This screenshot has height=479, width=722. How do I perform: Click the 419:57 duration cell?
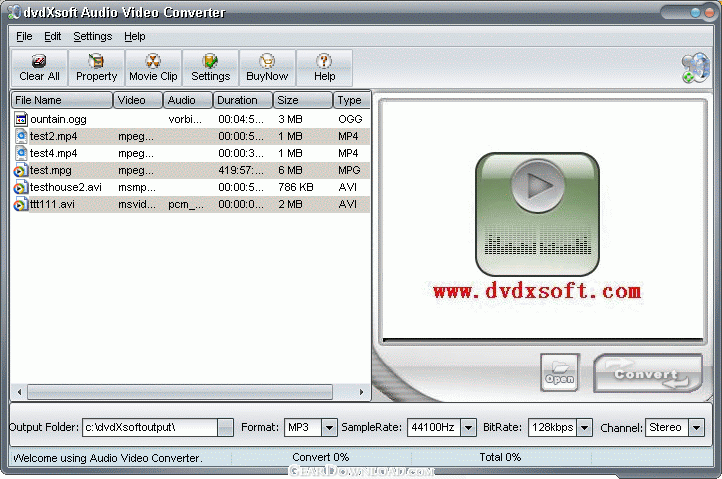pos(241,170)
